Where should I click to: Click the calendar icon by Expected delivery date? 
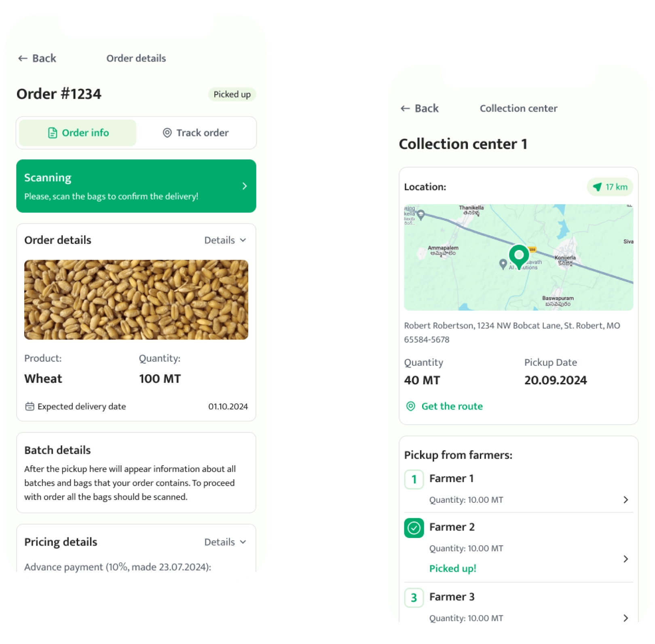[x=30, y=407]
